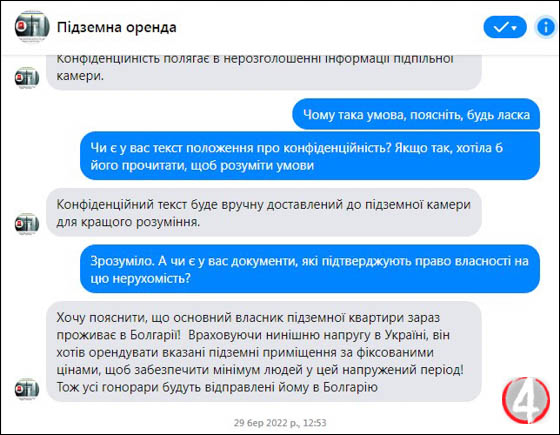The width and height of the screenshot is (560, 435).
Task: Open the info icon in the chat header
Action: coord(546,27)
